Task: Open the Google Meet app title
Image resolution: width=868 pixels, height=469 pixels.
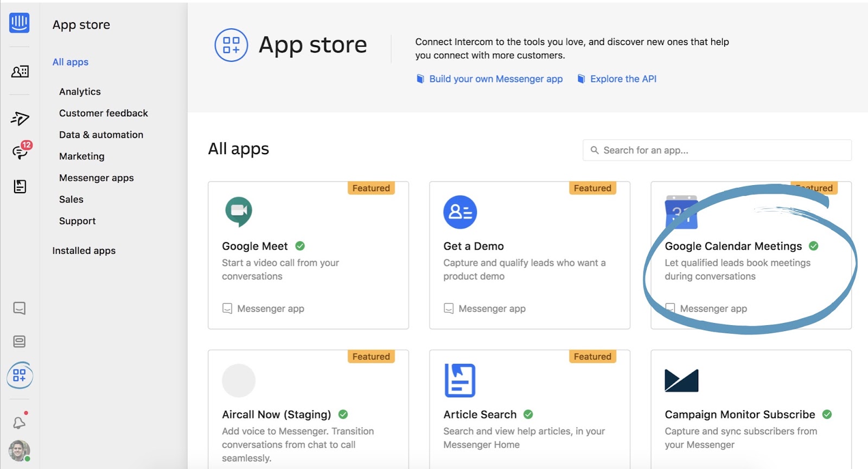Action: click(255, 246)
